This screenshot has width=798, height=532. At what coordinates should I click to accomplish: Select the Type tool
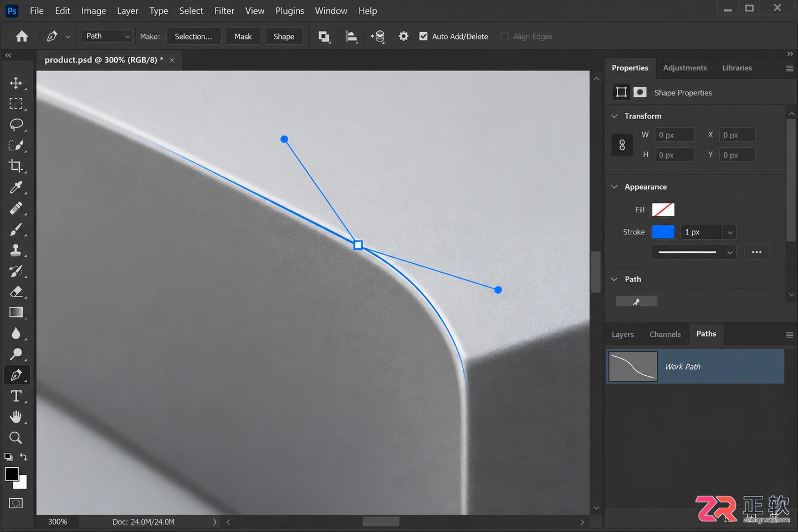coord(16,396)
